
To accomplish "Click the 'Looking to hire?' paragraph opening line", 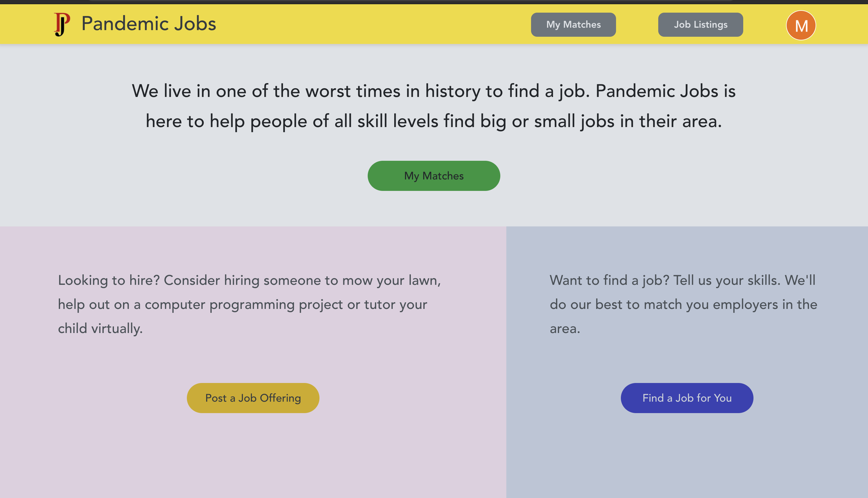I will (x=249, y=281).
